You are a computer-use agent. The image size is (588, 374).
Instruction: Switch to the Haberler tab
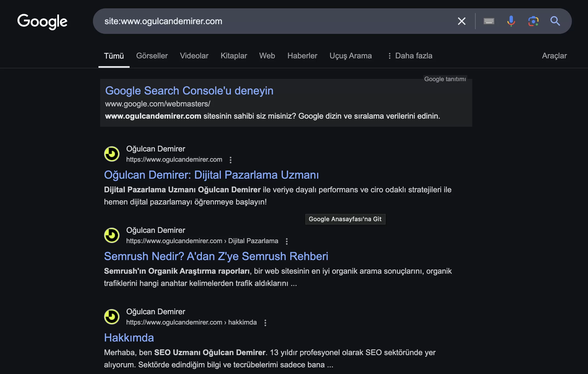(x=302, y=56)
